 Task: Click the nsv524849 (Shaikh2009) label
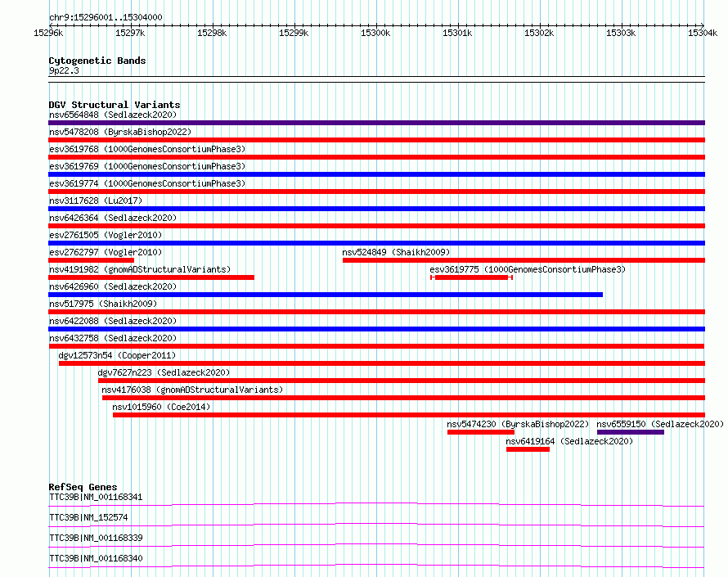396,252
